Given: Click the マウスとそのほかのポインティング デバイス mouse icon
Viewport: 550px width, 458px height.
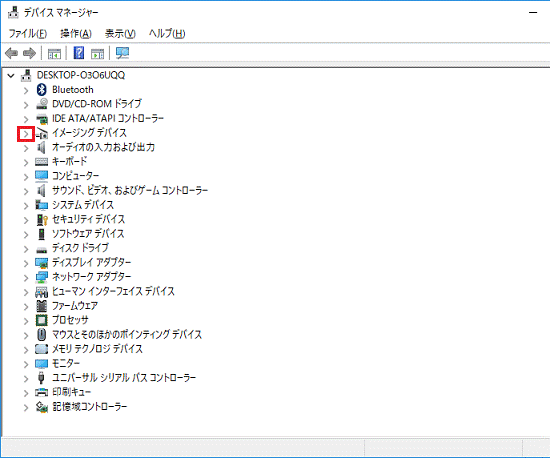Looking at the screenshot, I should click(x=42, y=335).
